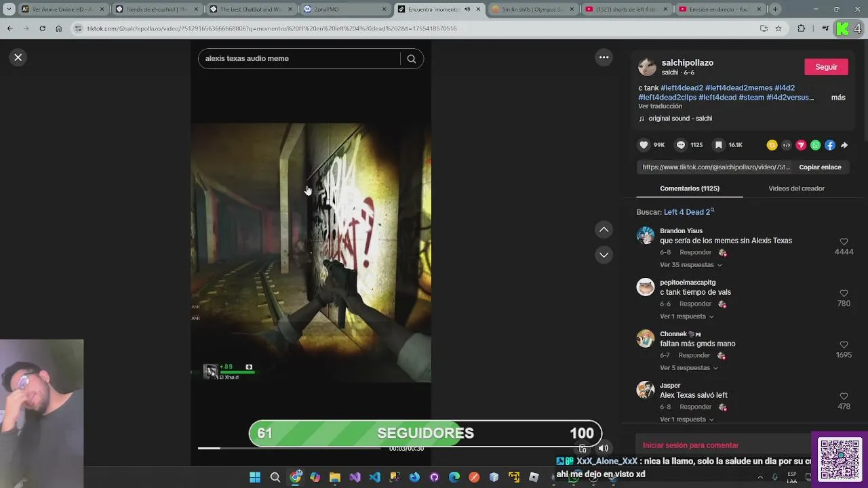Image resolution: width=868 pixels, height=488 pixels.
Task: Open The best ChatBot browser tab
Action: click(x=250, y=9)
